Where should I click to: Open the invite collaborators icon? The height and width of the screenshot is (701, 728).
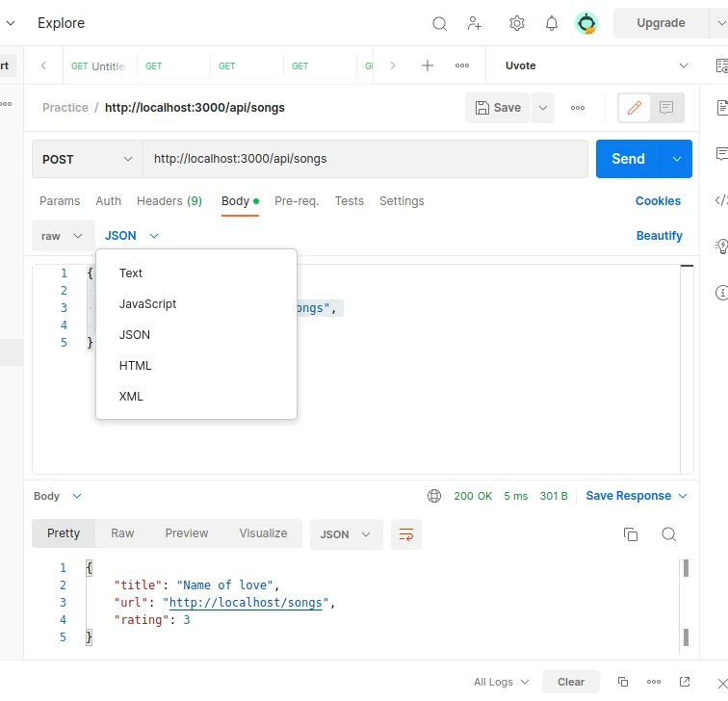click(475, 23)
